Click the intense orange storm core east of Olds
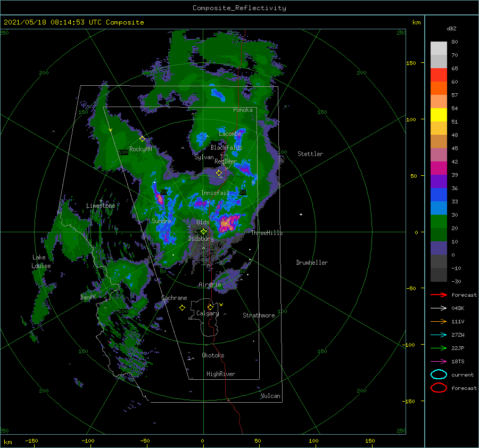This screenshot has width=479, height=448. pos(227,224)
